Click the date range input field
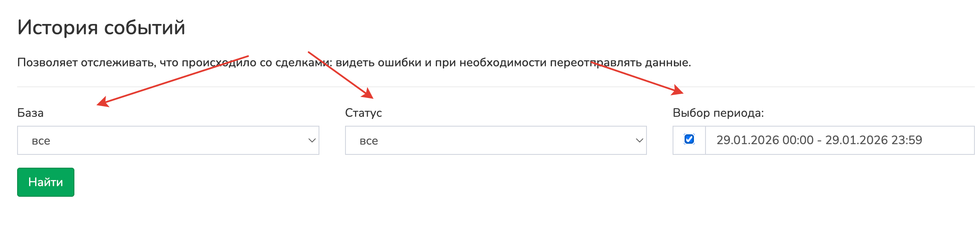This screenshot has width=980, height=225. pyautogui.click(x=839, y=140)
